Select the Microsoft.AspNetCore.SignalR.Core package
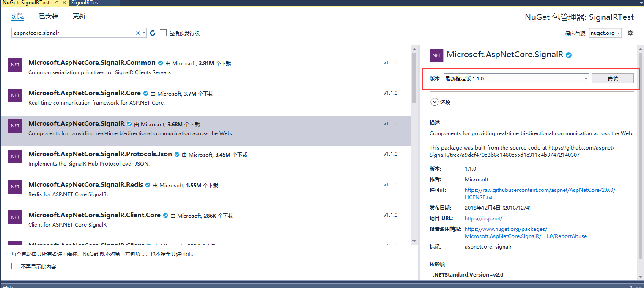The image size is (644, 288). coord(206,100)
